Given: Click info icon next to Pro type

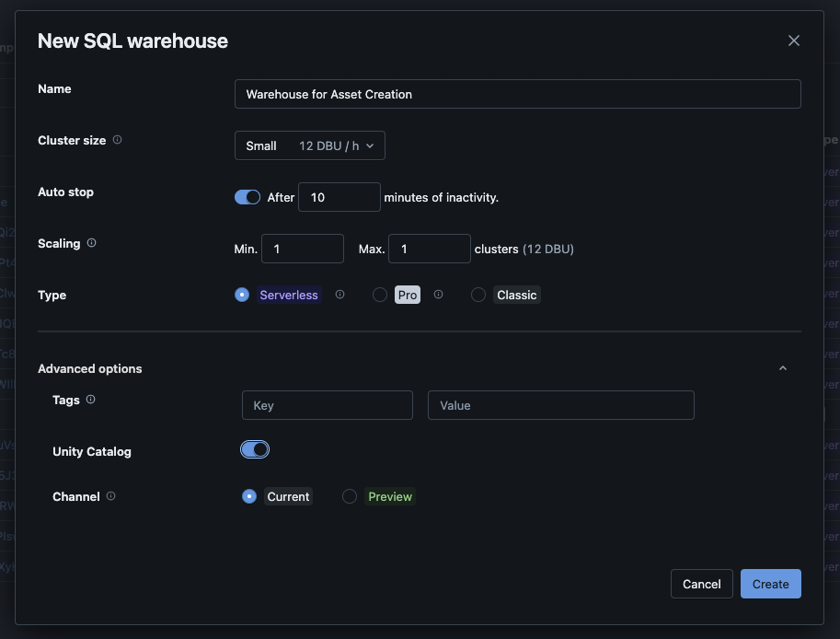Looking at the screenshot, I should [x=438, y=296].
